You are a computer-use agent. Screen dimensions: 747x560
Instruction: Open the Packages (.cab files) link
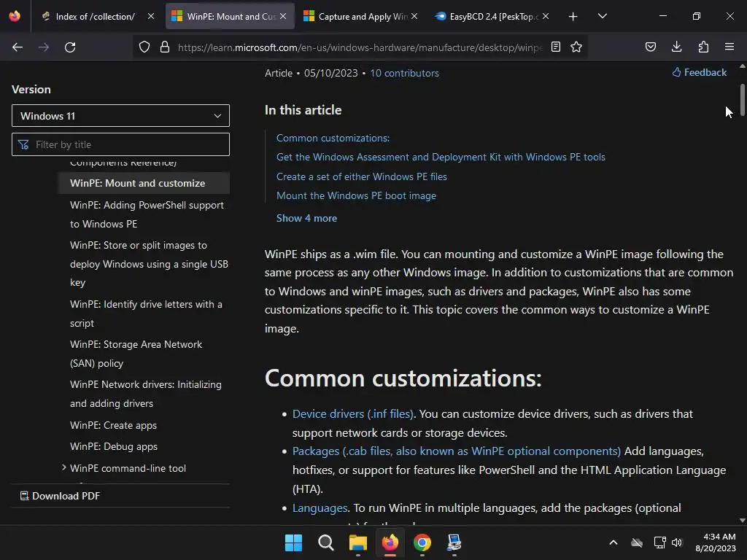[x=457, y=451]
